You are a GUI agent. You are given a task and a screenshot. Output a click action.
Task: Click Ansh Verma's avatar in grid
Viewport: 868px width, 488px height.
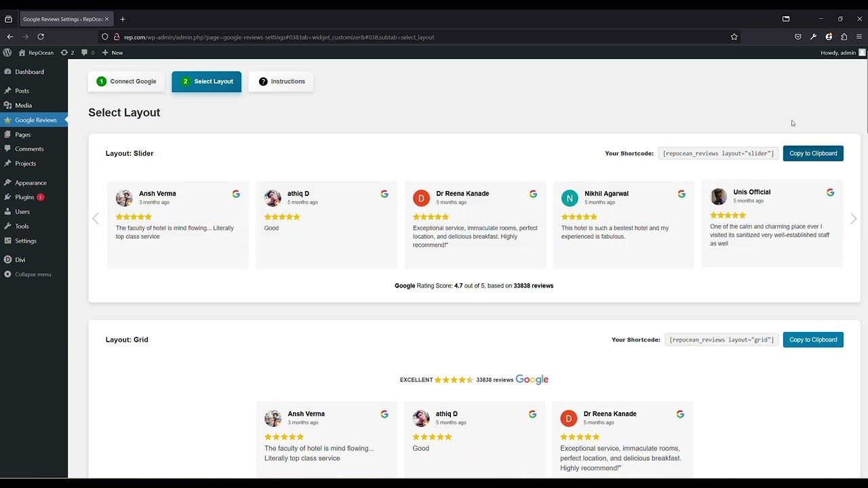click(x=273, y=418)
